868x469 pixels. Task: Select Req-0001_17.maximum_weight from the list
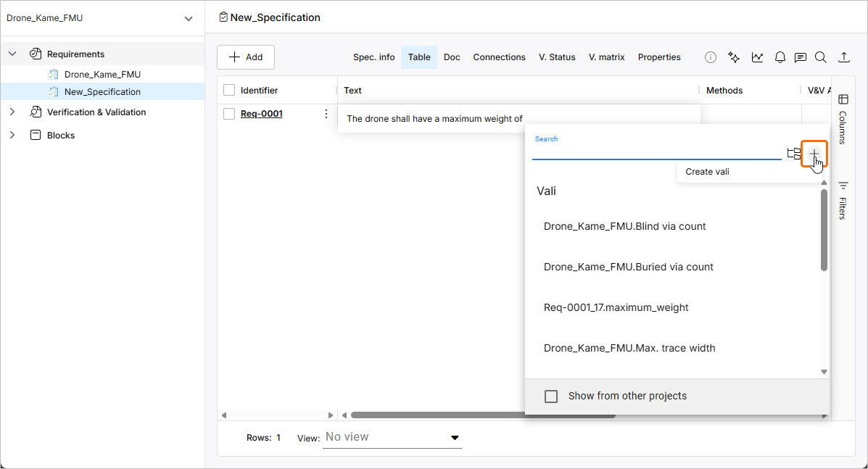point(616,307)
